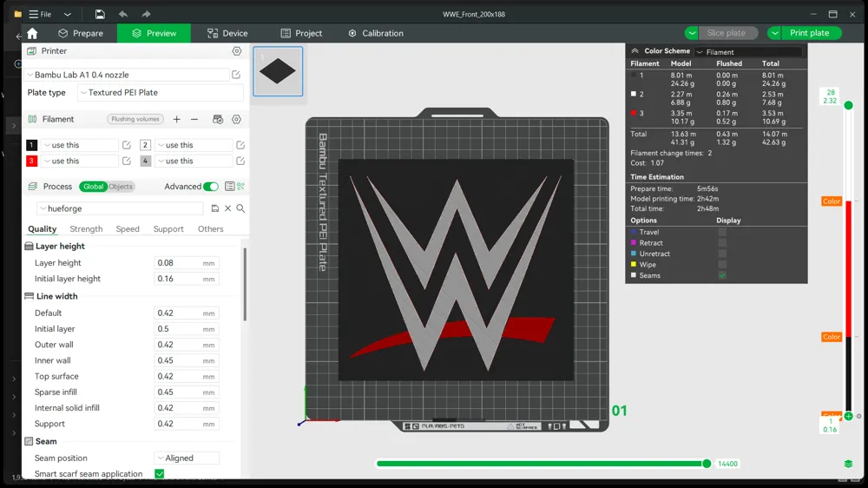Image resolution: width=868 pixels, height=488 pixels.
Task: Click the Print plate button
Action: 809,33
